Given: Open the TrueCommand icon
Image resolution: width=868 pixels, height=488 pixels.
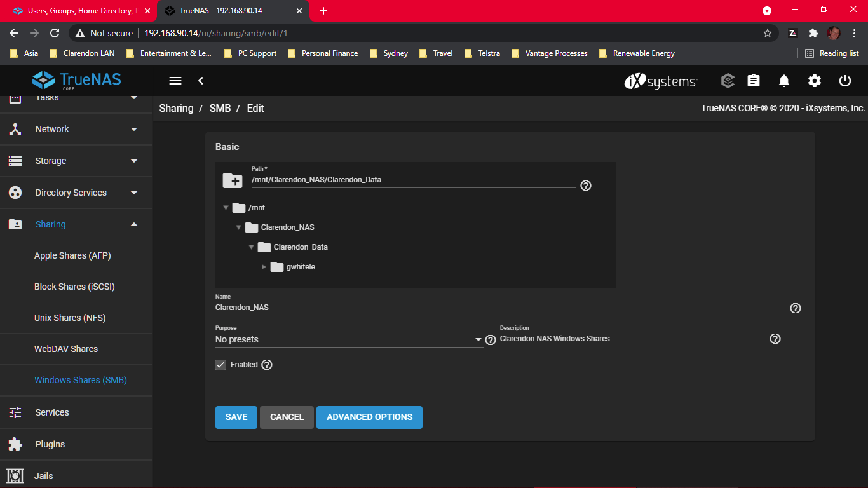Looking at the screenshot, I should tap(728, 81).
